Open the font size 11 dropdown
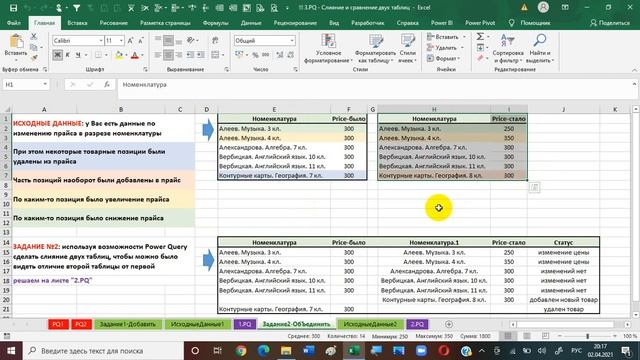The height and width of the screenshot is (360, 640). pyautogui.click(x=121, y=40)
